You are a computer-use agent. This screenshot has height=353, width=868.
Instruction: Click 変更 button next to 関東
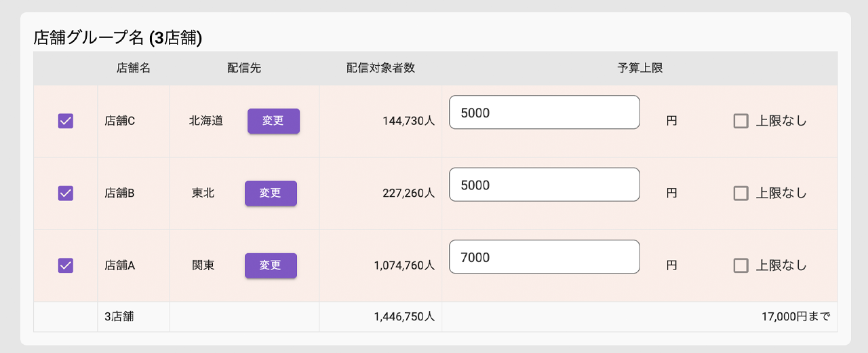click(x=271, y=265)
